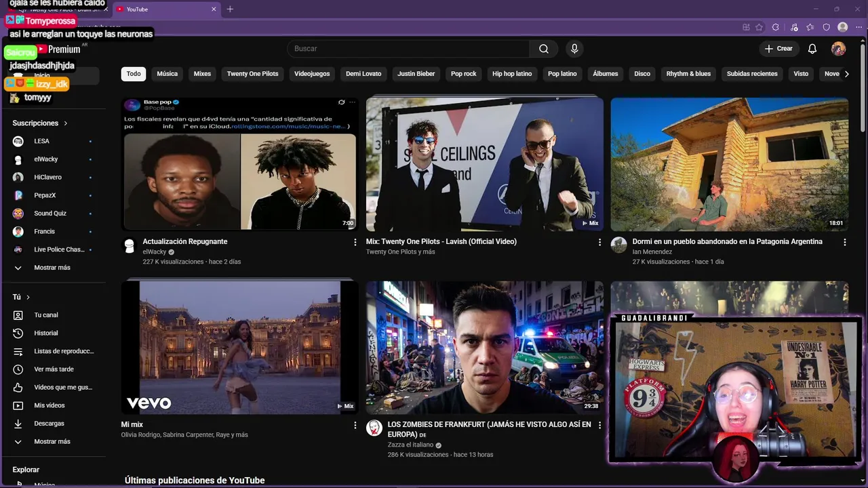Image resolution: width=868 pixels, height=488 pixels.
Task: Select the Twenty One Pilots chip
Action: 252,74
